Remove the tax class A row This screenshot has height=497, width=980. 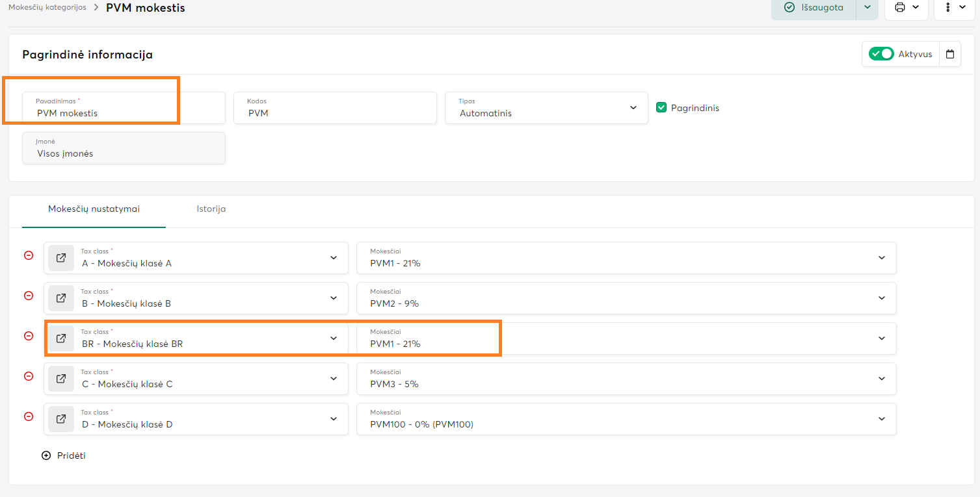[x=29, y=255]
